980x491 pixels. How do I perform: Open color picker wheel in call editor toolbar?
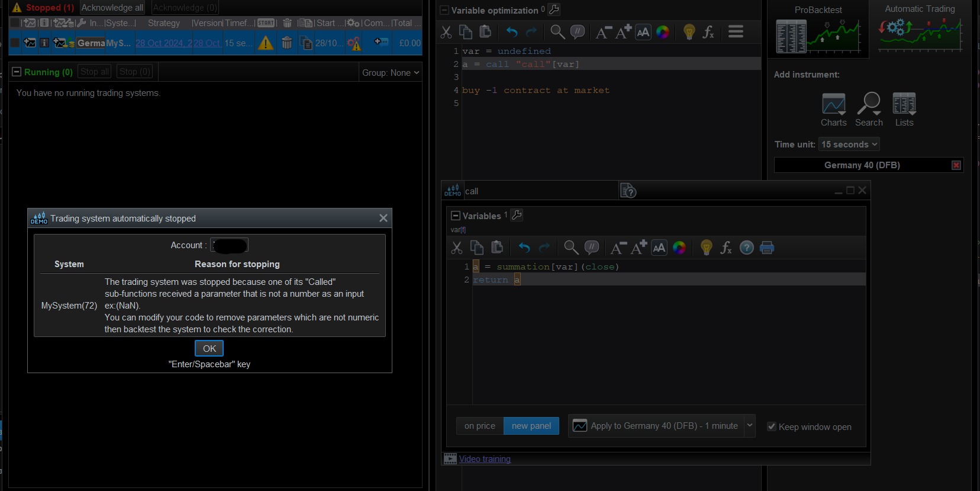pyautogui.click(x=679, y=248)
